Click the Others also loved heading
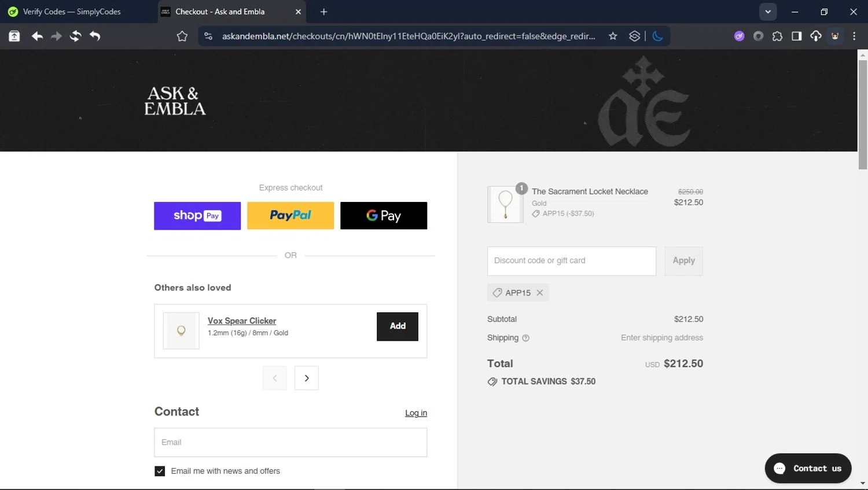 [193, 288]
